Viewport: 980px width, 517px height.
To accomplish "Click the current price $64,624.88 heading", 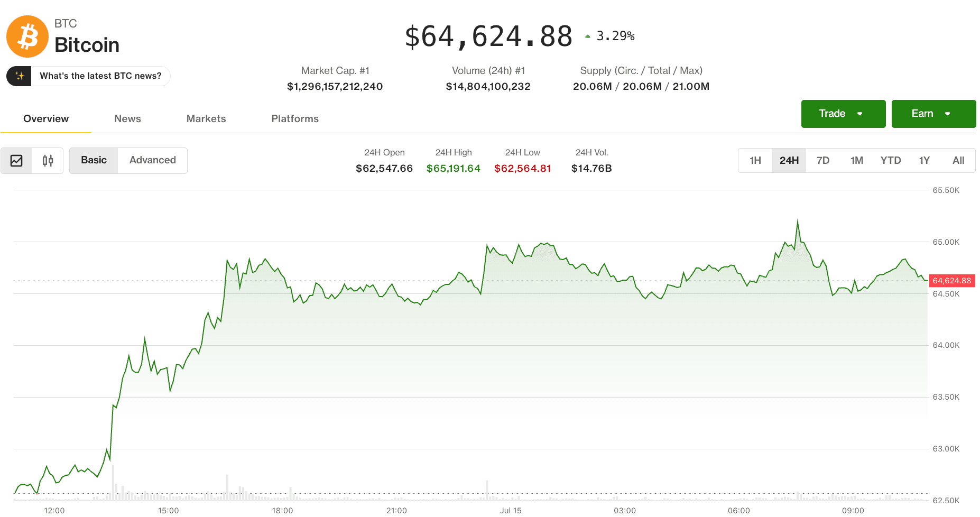I will pyautogui.click(x=488, y=36).
